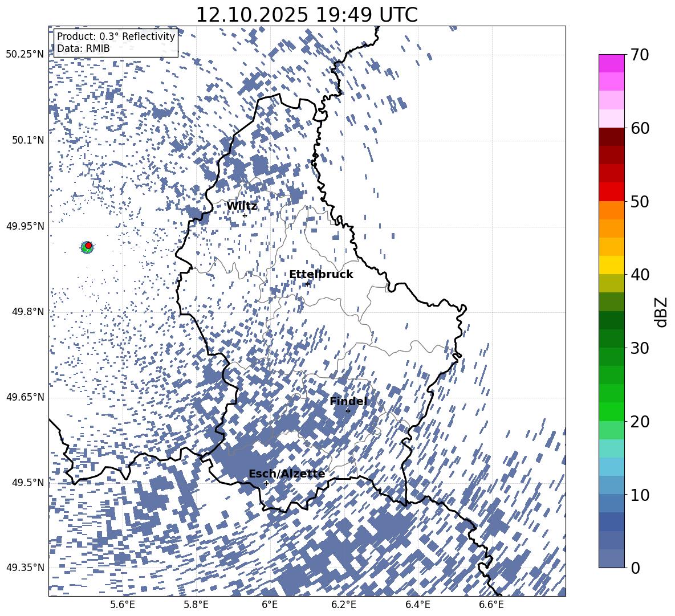Viewport: 675px width, 616px height.
Task: Click the cross marker under Ettelbruck
Action: tap(307, 283)
